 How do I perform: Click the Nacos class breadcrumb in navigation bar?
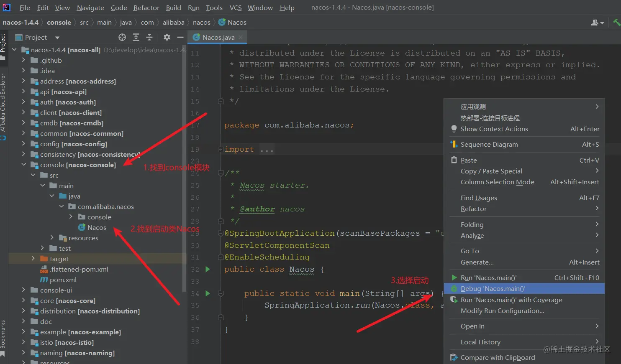point(233,23)
